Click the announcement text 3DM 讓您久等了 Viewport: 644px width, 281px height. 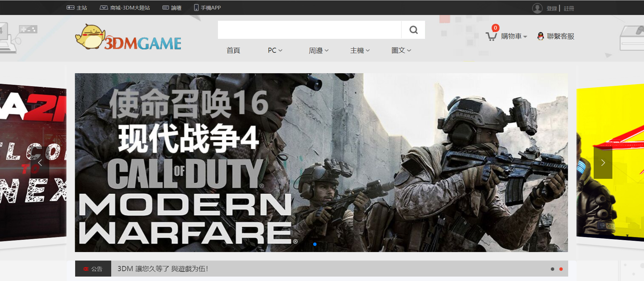pos(163,269)
